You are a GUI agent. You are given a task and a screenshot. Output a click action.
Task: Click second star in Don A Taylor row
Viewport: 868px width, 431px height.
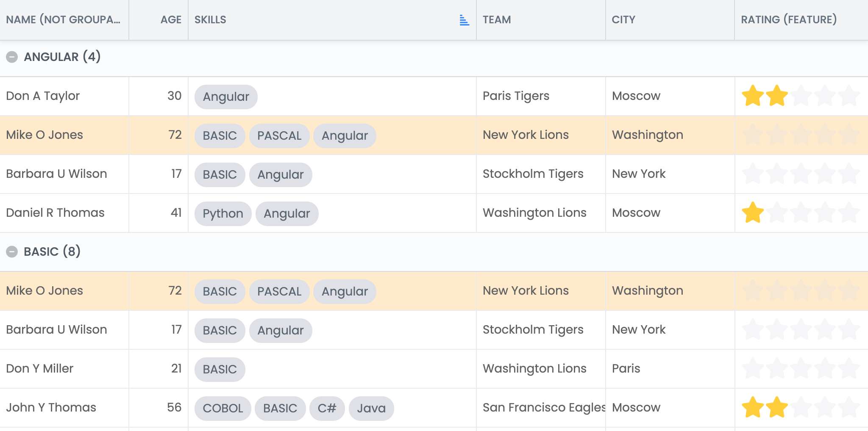click(777, 96)
